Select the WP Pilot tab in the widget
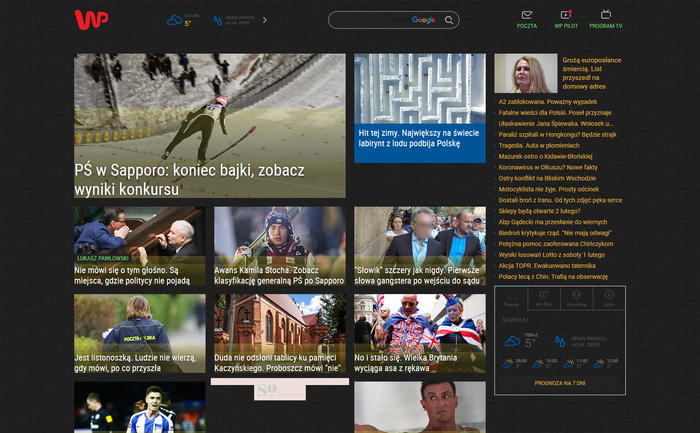This screenshot has width=700, height=433. point(544,298)
